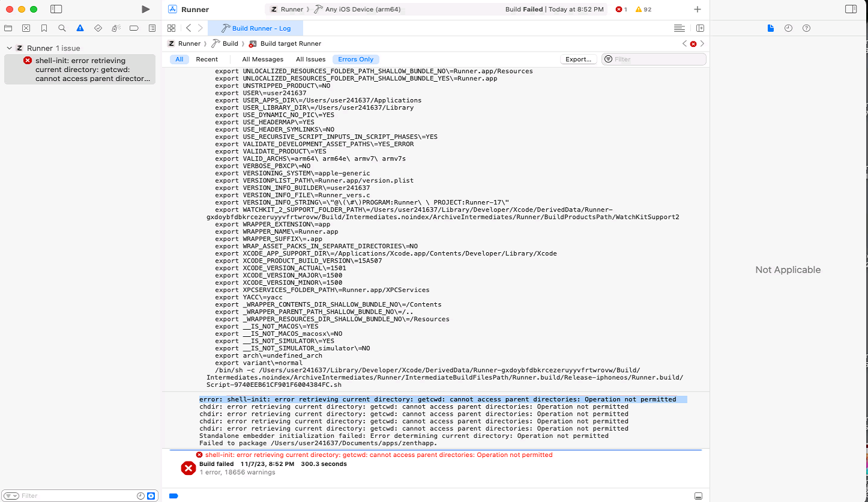Open the Build target Runner segment
This screenshot has width=868, height=502.
click(x=285, y=44)
